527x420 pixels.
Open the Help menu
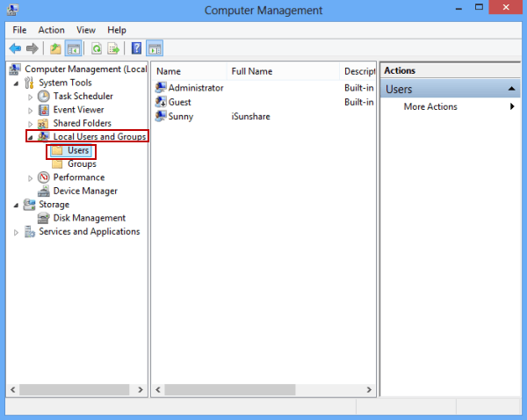point(117,30)
